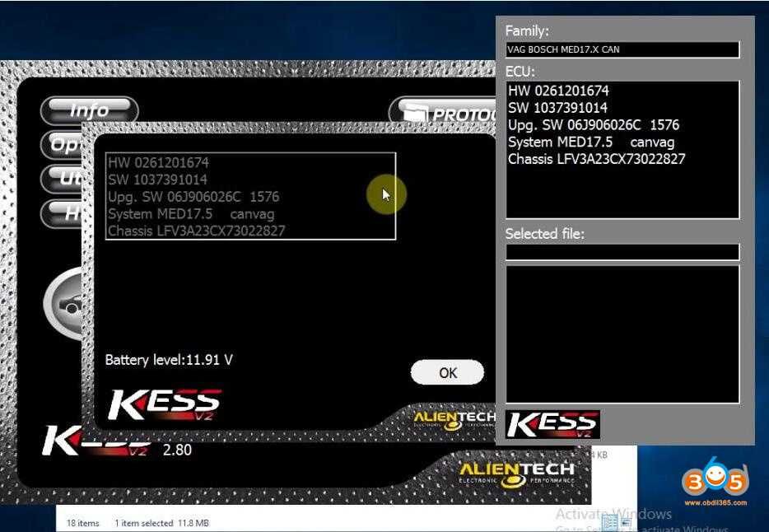Switch File Explorer to large icons view
This screenshot has width=769, height=532.
626,523
